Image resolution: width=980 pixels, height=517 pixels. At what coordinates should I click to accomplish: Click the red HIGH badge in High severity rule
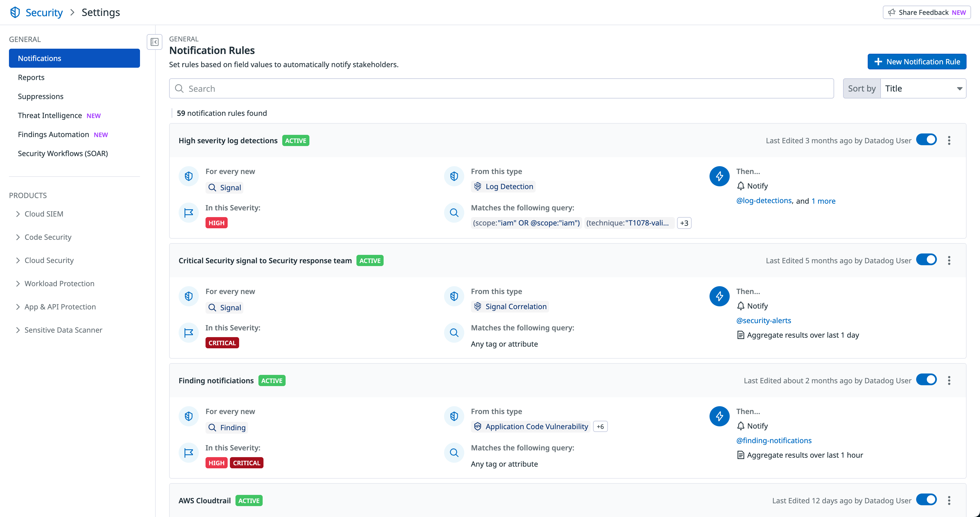click(x=216, y=223)
